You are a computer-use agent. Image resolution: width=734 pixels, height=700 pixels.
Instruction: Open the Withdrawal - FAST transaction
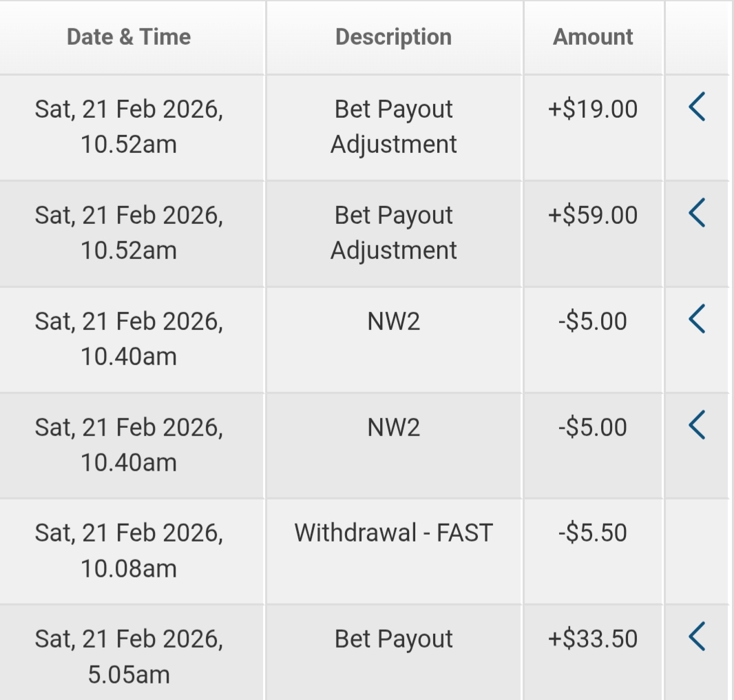393,533
